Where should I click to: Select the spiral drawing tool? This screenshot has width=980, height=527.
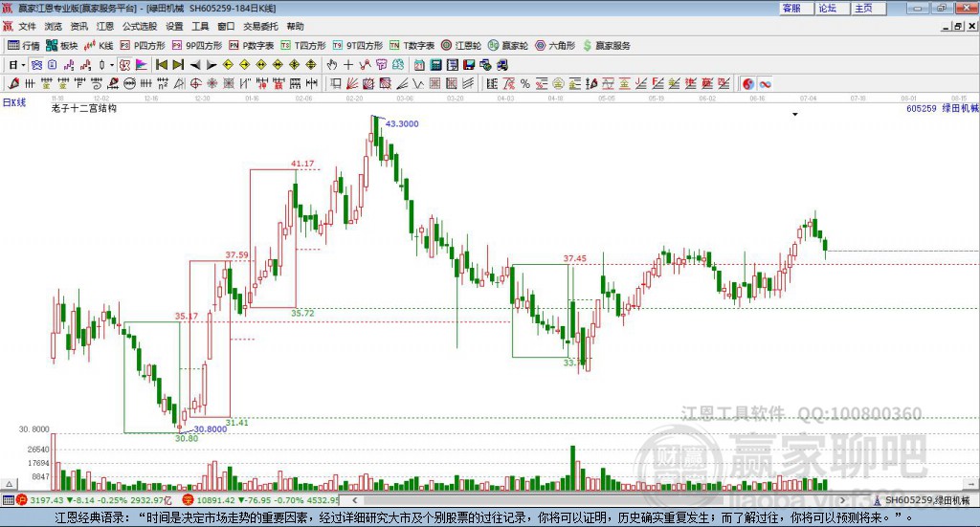point(97,83)
